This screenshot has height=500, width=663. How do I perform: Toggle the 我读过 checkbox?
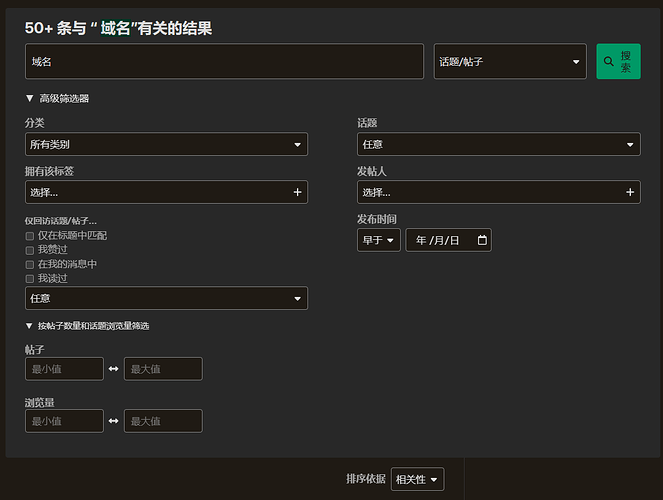pos(30,279)
